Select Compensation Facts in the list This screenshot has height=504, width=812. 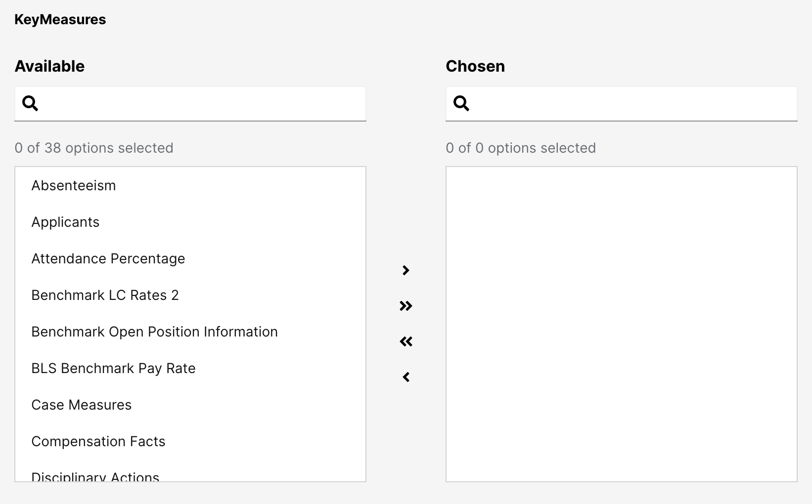pyautogui.click(x=98, y=441)
